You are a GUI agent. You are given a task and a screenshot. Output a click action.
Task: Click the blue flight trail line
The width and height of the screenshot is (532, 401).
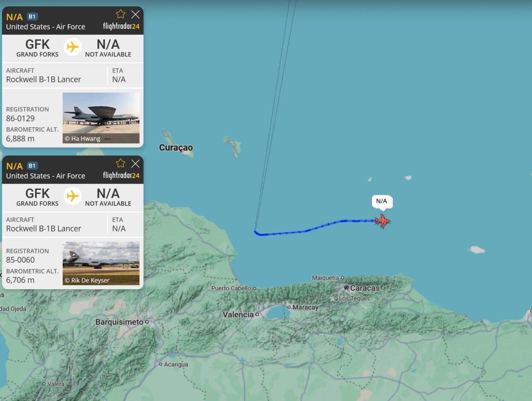(x=316, y=227)
